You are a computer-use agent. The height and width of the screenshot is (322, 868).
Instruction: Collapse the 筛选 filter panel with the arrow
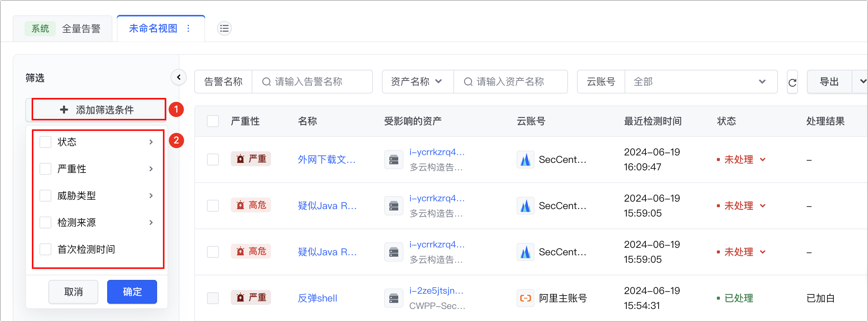coord(179,77)
